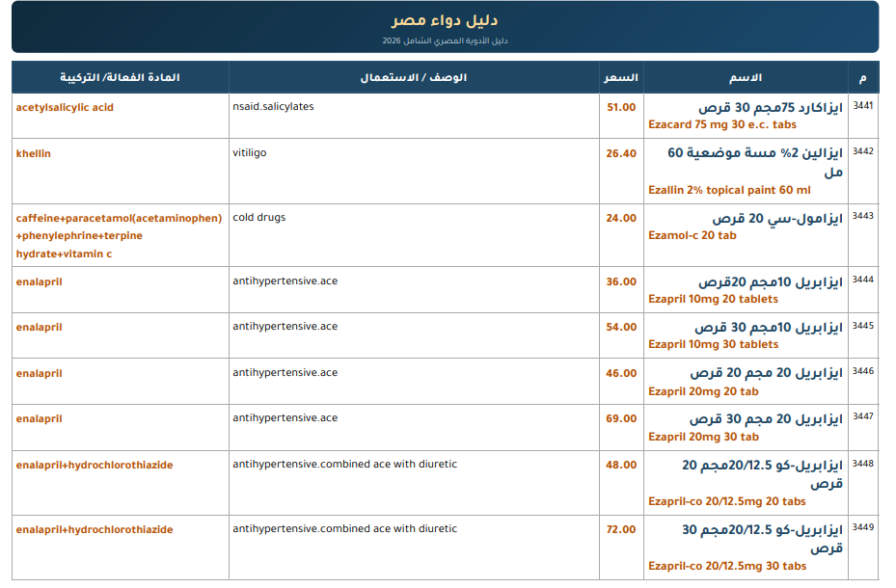This screenshot has height=588, width=896.
Task: Open acetylsalicylic acid ingredient
Action: click(x=65, y=107)
